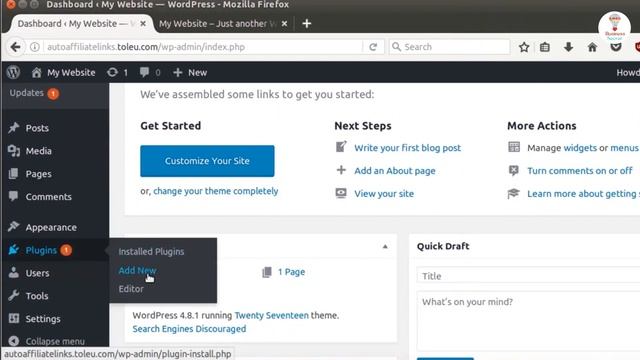Bookmark this page with star icon
640x360 pixels.
point(524,47)
